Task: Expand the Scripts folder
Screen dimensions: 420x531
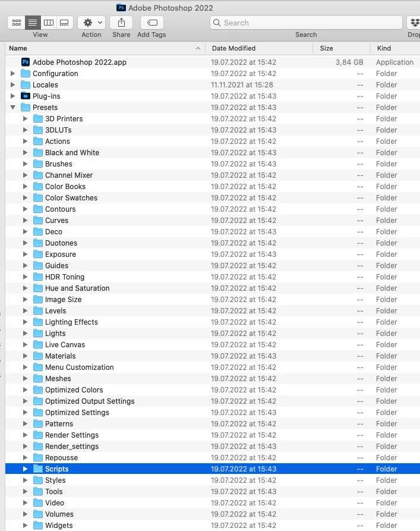Action: (x=25, y=469)
